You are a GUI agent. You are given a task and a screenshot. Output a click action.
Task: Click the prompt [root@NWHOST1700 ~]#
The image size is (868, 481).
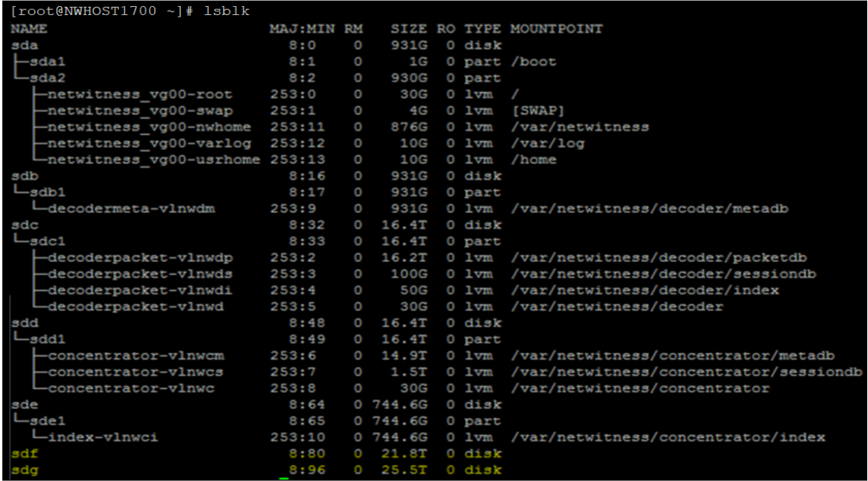tap(102, 11)
